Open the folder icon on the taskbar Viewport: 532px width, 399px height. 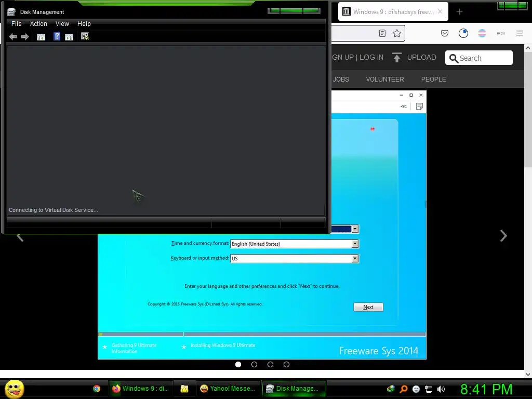click(x=184, y=389)
